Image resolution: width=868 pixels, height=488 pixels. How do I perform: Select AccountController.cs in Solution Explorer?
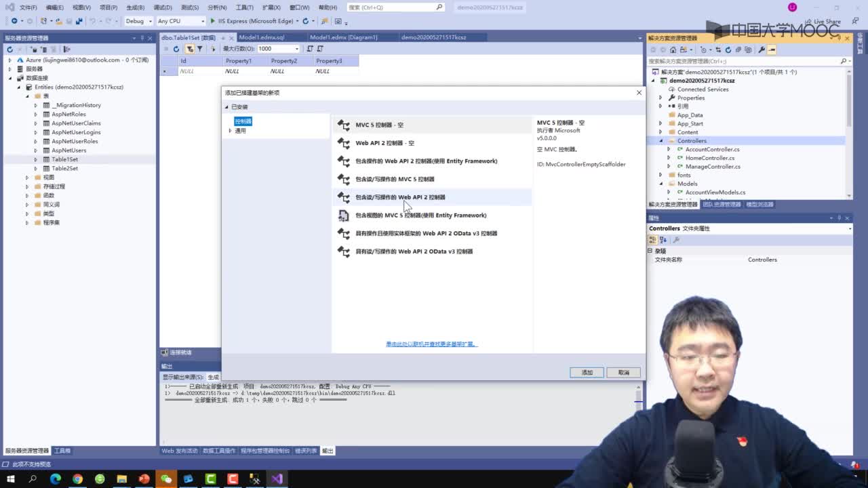713,149
